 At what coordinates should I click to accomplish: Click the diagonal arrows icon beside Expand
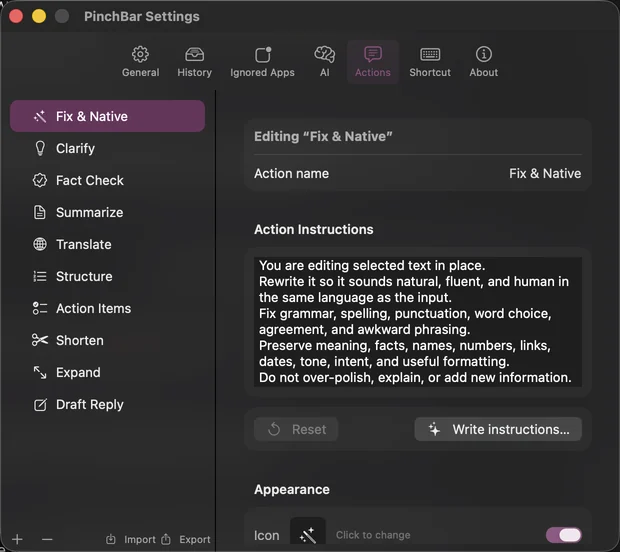pos(40,372)
